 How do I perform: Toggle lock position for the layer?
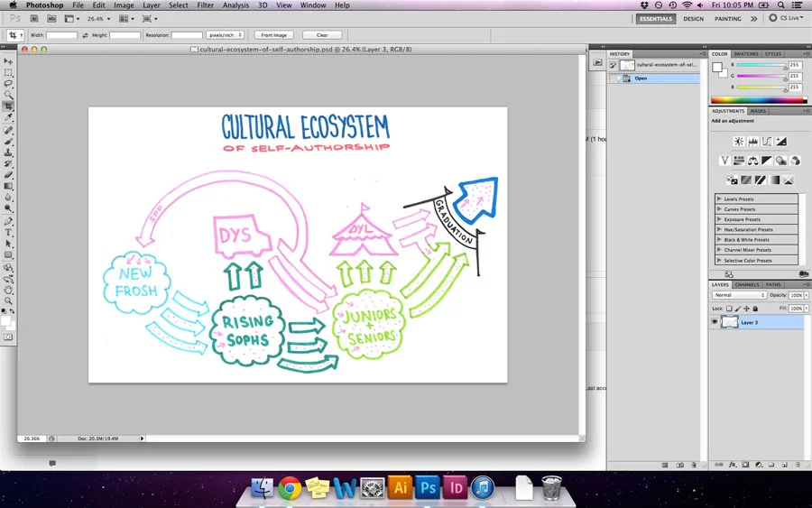pos(747,309)
